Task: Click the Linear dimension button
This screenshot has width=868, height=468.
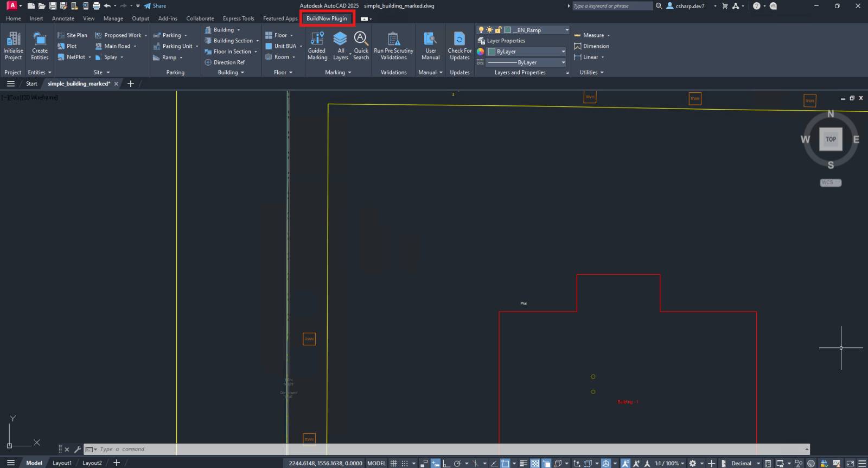Action: pos(586,57)
